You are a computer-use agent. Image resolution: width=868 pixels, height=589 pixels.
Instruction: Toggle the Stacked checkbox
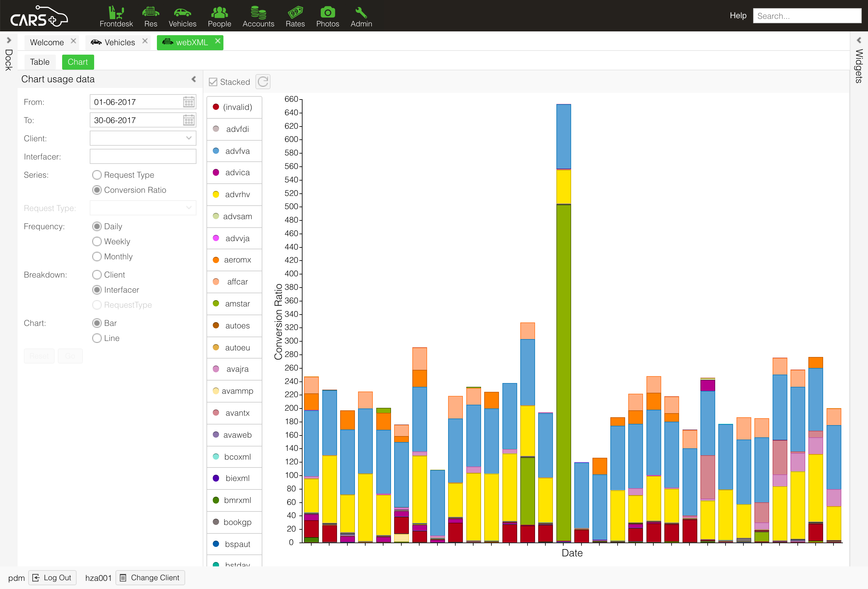tap(213, 82)
